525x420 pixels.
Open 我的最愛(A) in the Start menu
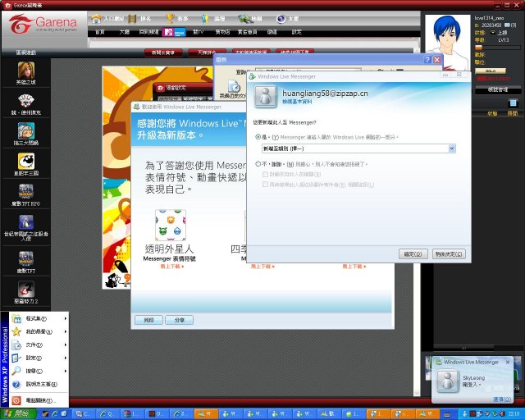[39, 331]
